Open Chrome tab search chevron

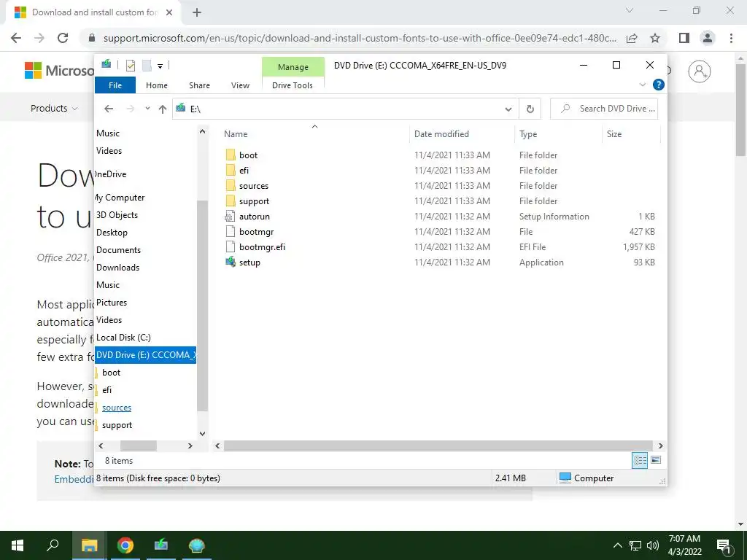point(630,10)
